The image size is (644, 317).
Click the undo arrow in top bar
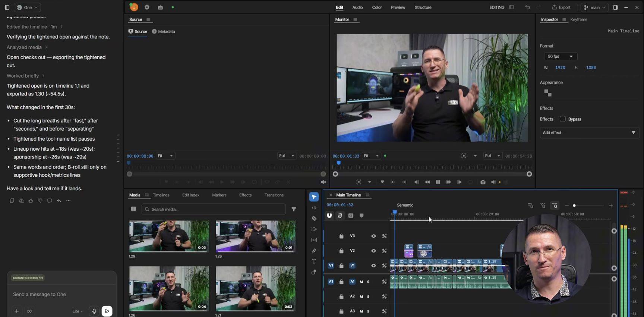(x=527, y=7)
